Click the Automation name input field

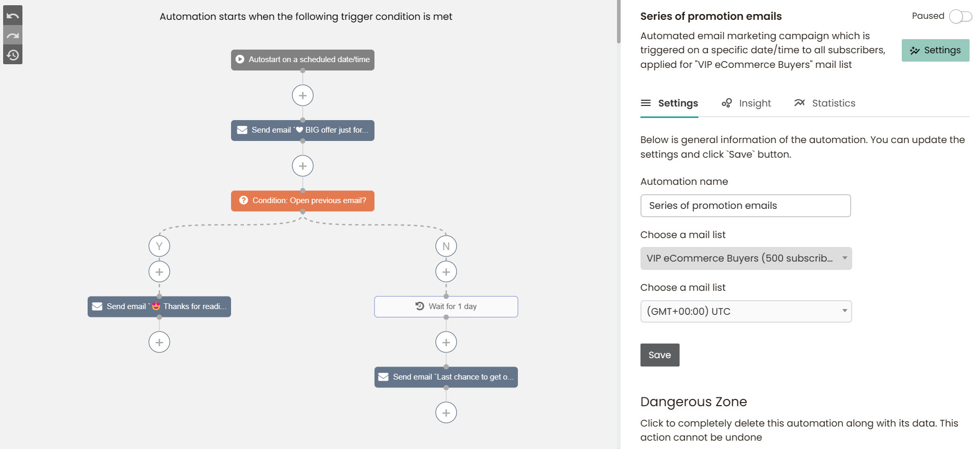pos(745,206)
